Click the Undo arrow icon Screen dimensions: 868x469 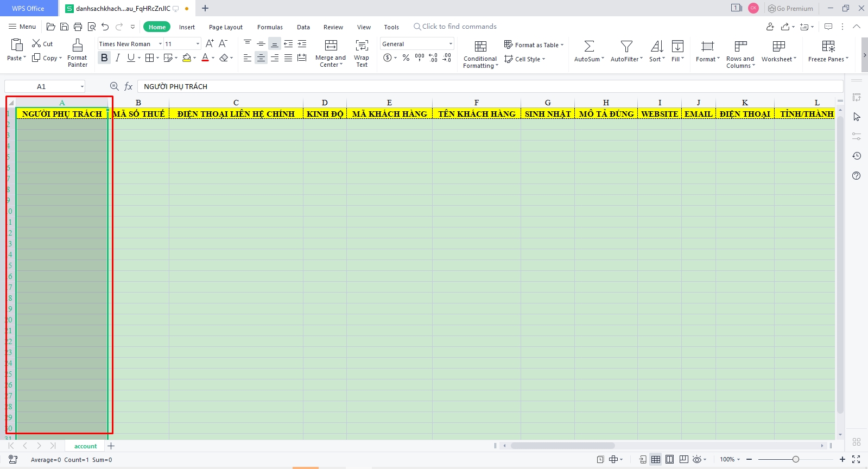click(105, 27)
